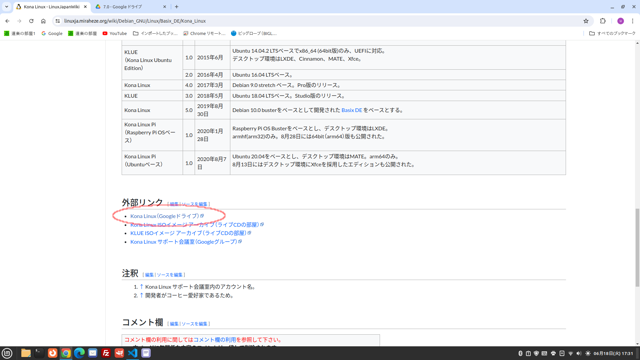Screen dimensions: 640x360
Task: Close the Google ドライブ tab
Action: click(x=164, y=7)
